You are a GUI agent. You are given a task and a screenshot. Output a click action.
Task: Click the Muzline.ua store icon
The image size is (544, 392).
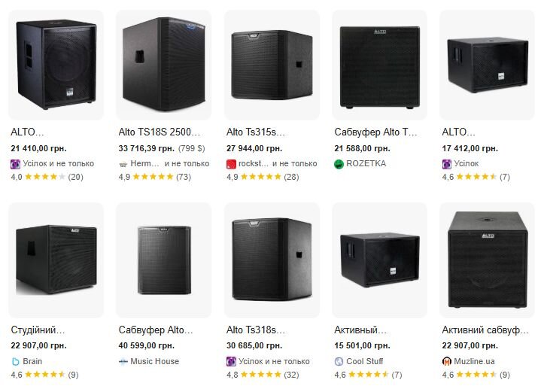(x=447, y=361)
